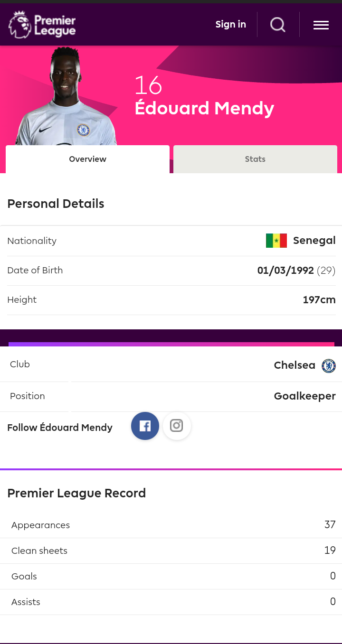Click the Édouard Mendy name heading

(x=204, y=109)
